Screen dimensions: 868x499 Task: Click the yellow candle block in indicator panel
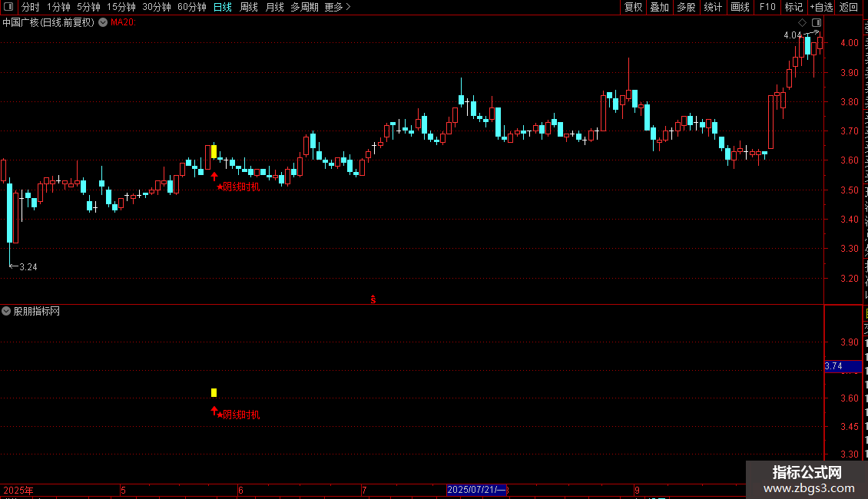click(x=214, y=393)
